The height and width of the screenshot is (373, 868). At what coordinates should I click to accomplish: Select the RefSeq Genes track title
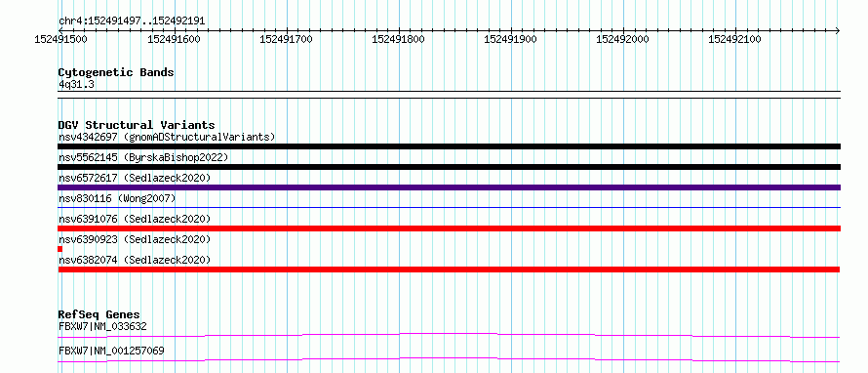pyautogui.click(x=99, y=314)
